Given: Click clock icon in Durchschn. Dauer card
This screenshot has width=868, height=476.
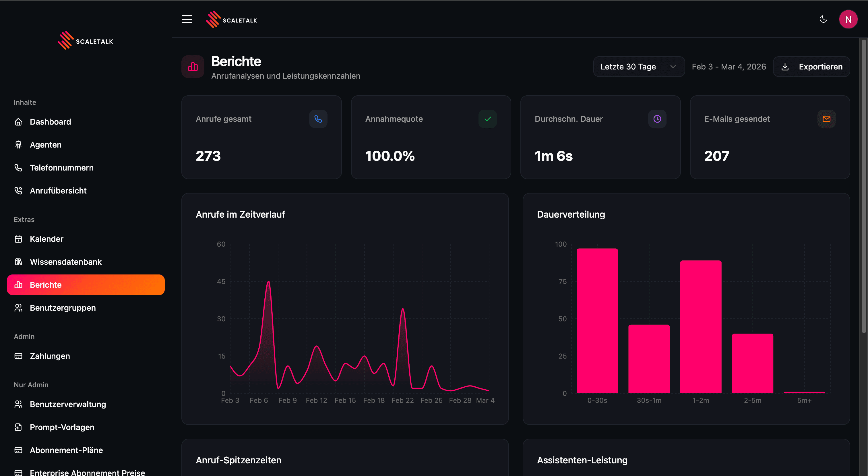Looking at the screenshot, I should [657, 119].
